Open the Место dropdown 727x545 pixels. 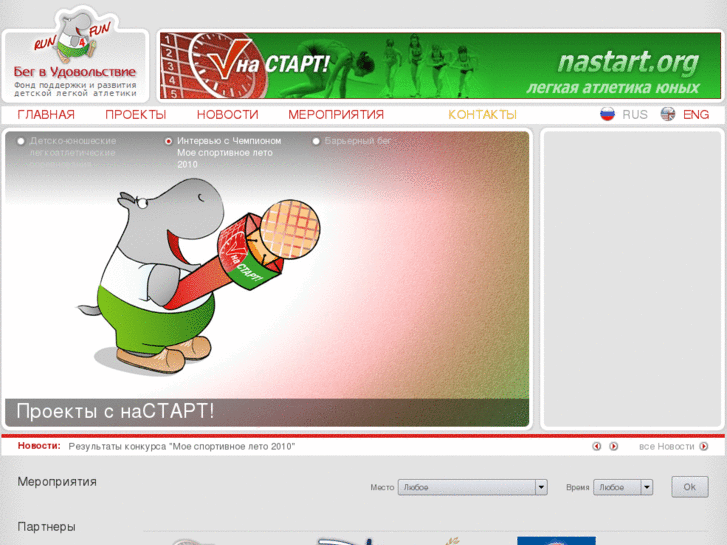472,487
